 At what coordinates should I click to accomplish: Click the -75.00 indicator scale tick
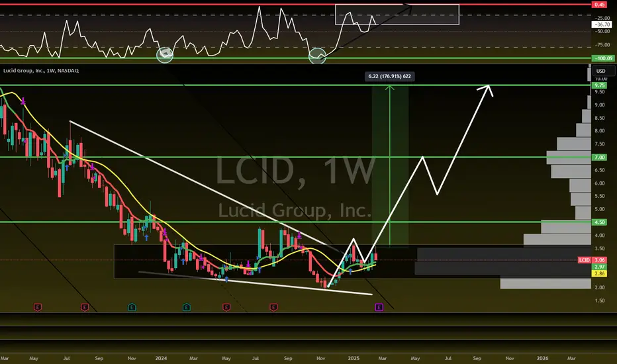click(x=602, y=45)
